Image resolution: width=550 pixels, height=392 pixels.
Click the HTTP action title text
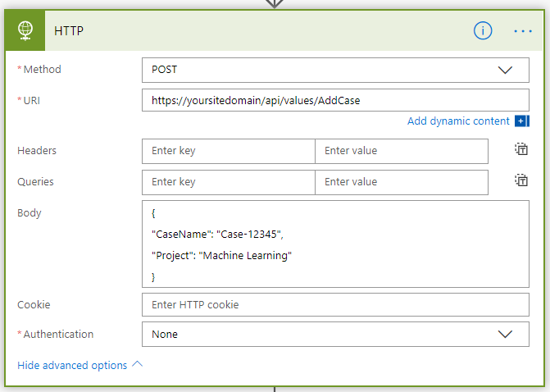coord(70,31)
